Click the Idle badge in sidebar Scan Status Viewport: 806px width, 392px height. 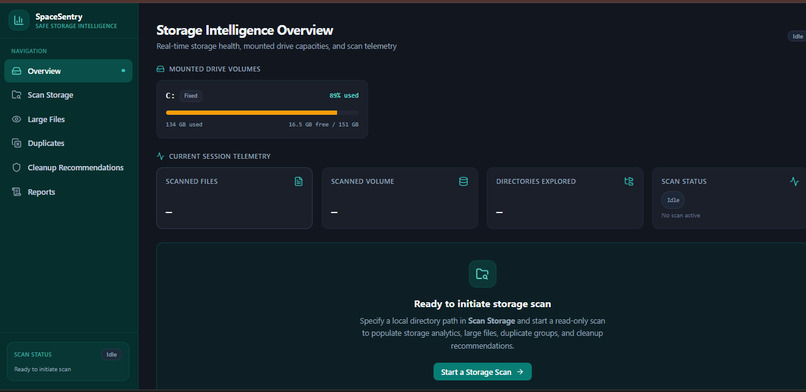pyautogui.click(x=112, y=354)
